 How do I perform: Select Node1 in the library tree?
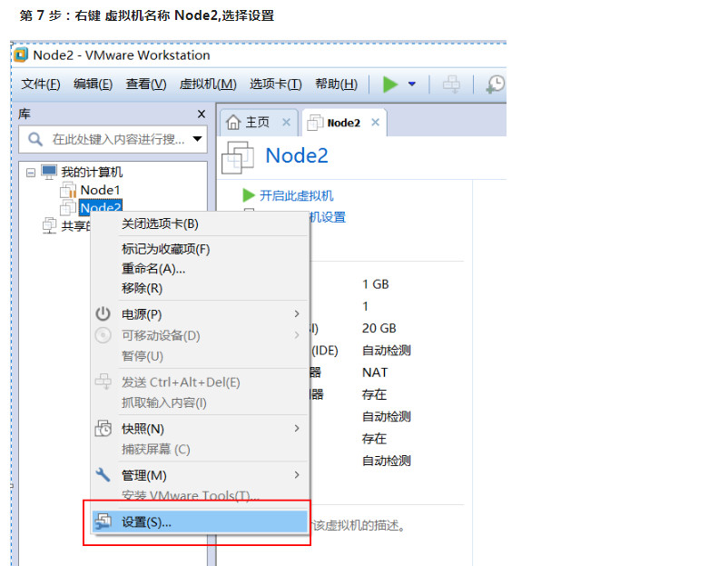100,190
